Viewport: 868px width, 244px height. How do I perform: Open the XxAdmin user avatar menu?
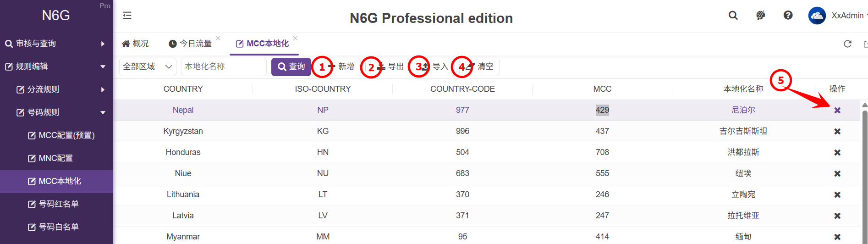pos(817,16)
